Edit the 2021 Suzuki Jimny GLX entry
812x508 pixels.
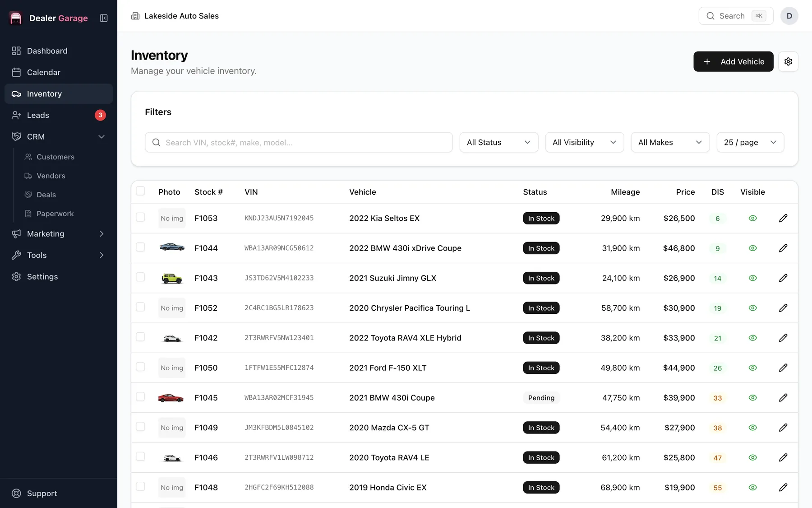[783, 278]
